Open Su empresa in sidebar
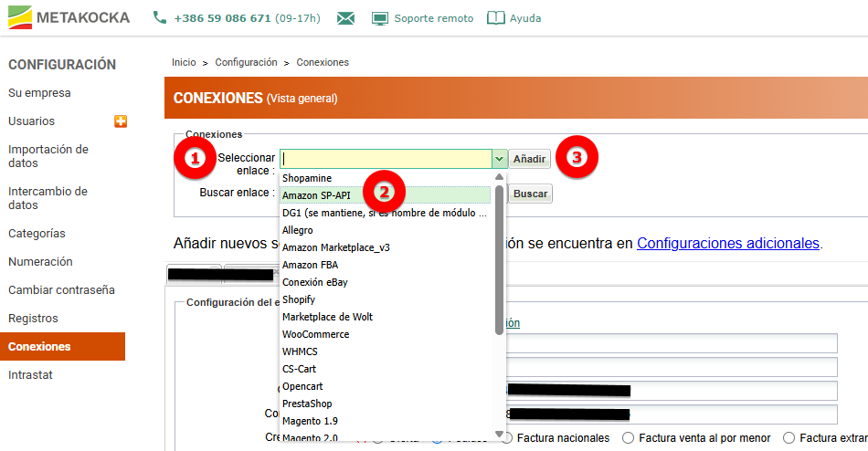The height and width of the screenshot is (451, 868). pos(39,93)
